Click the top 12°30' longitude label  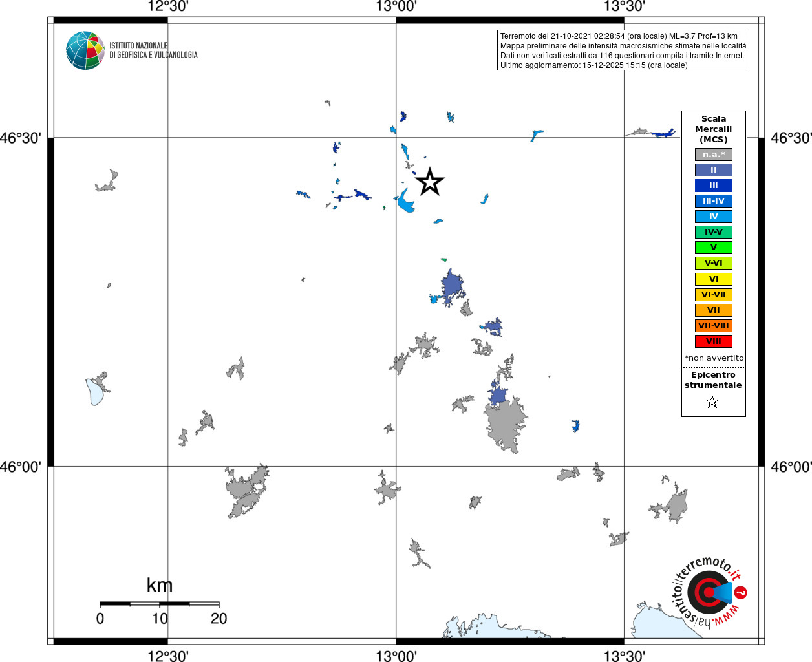pyautogui.click(x=168, y=6)
